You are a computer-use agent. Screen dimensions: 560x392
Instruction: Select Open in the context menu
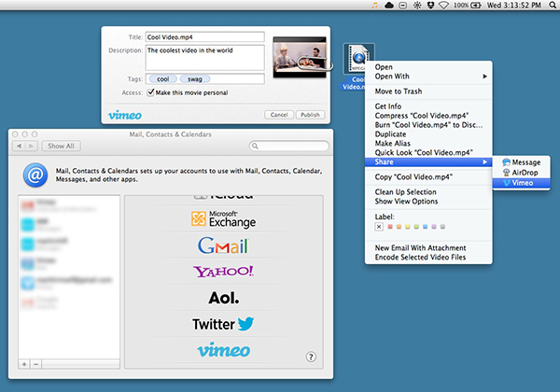[x=428, y=67]
